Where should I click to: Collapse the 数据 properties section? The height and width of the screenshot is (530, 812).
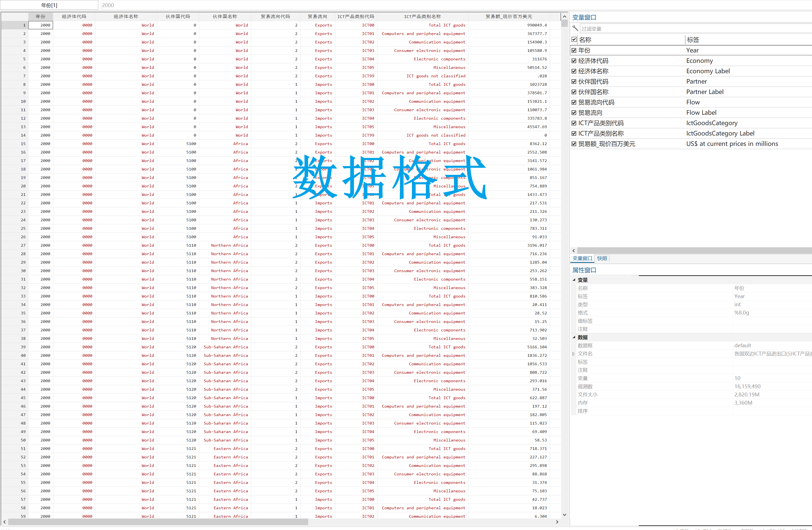click(x=574, y=337)
